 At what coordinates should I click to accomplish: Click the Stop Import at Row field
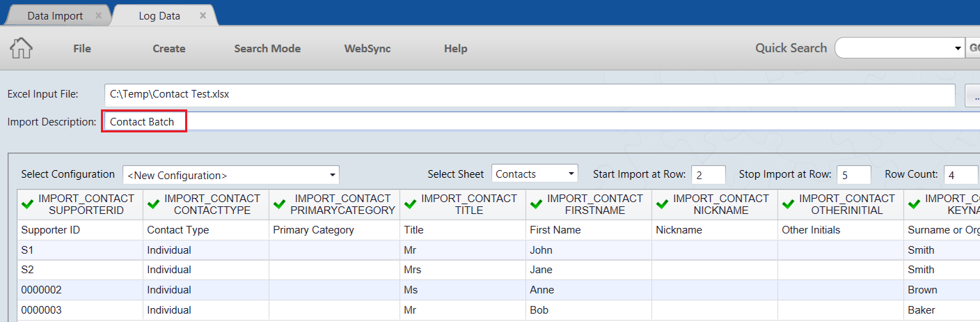[x=853, y=174]
